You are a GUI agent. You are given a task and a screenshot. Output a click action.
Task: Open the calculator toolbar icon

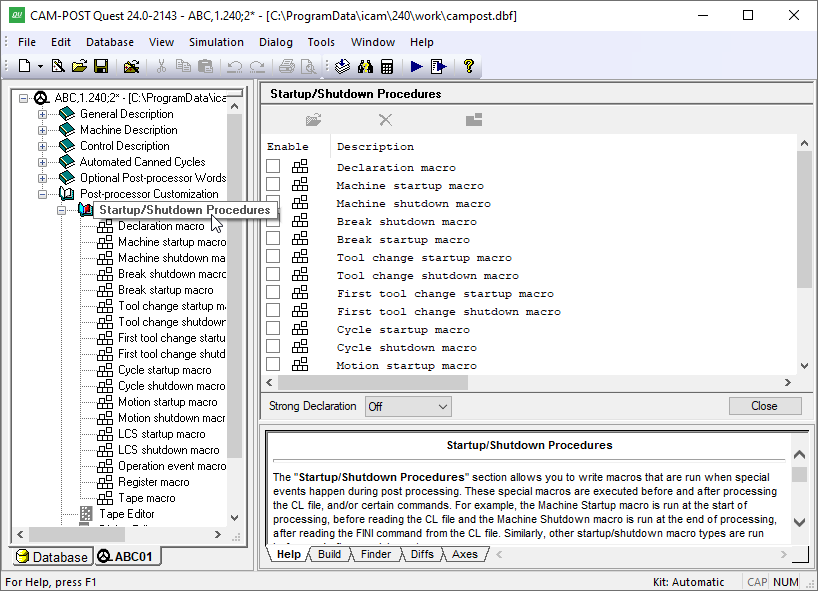pyautogui.click(x=387, y=66)
